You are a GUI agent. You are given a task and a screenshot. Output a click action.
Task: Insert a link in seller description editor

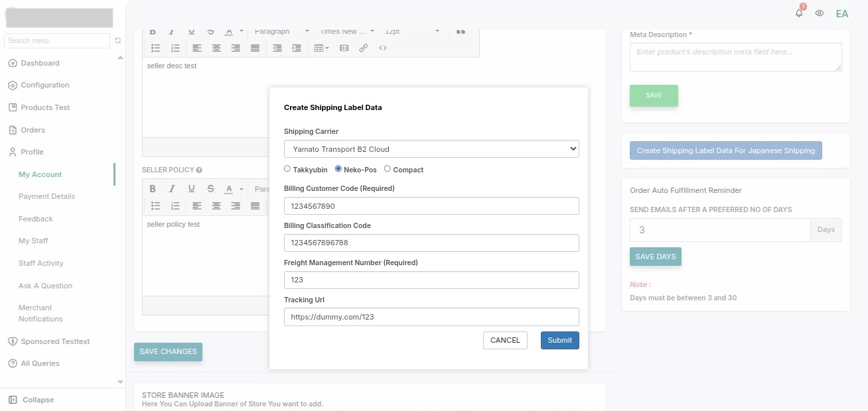click(x=363, y=48)
